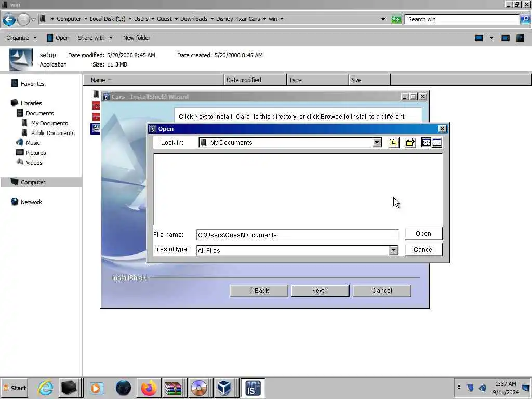The width and height of the screenshot is (532, 399).
Task: Create New Folder icon in Open dialog
Action: tap(410, 142)
